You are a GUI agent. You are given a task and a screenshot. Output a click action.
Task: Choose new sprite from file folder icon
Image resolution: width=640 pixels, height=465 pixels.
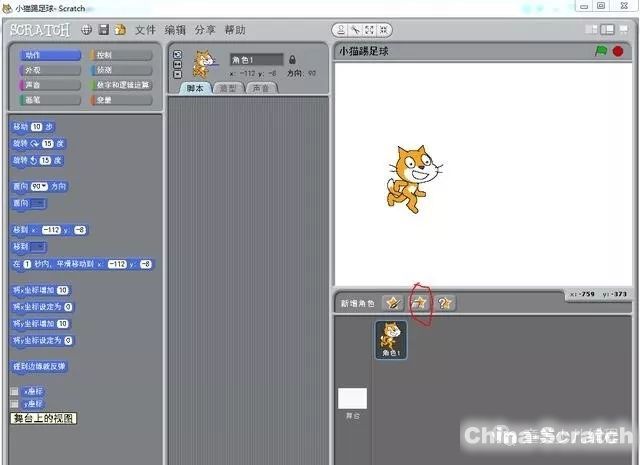coord(420,302)
